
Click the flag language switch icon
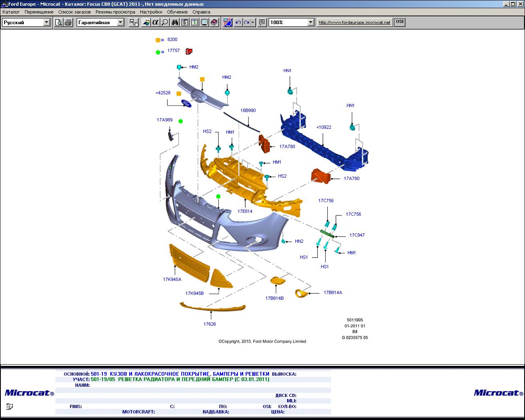228,23
